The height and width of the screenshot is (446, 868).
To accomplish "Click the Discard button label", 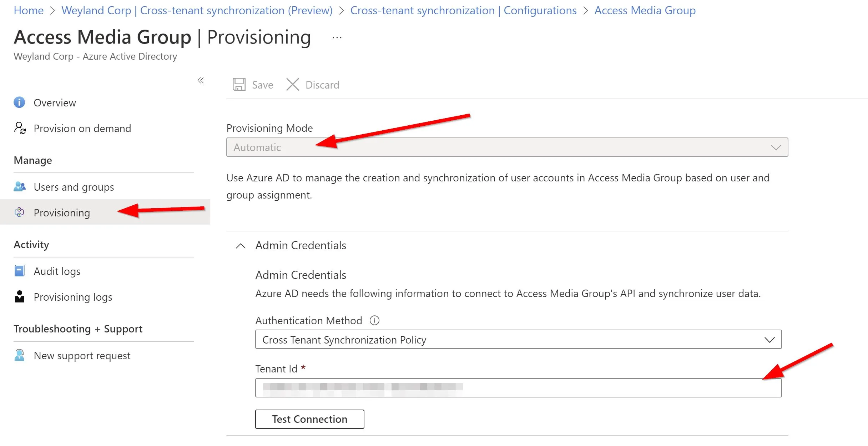I will coord(322,85).
